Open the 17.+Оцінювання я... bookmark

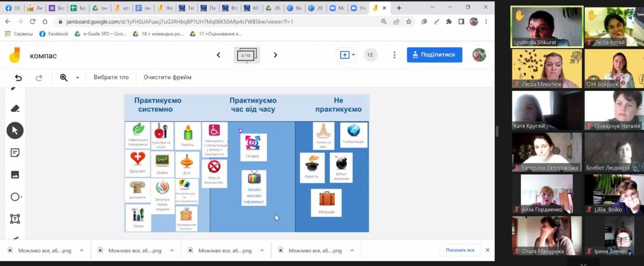[x=215, y=34]
